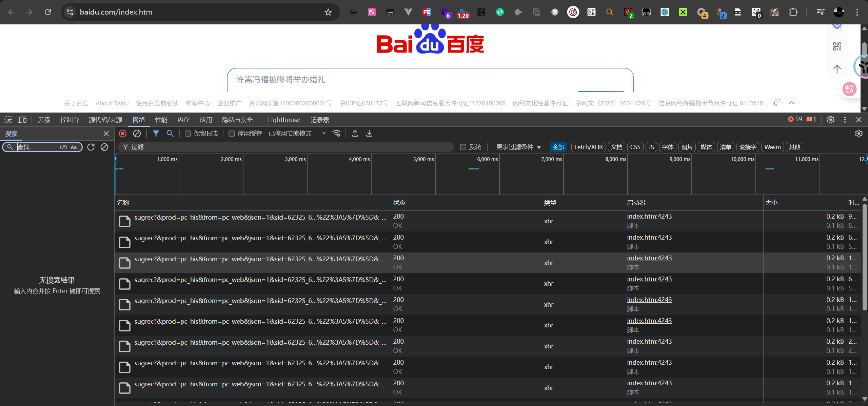Click the import HAR upload arrow icon

click(x=355, y=134)
